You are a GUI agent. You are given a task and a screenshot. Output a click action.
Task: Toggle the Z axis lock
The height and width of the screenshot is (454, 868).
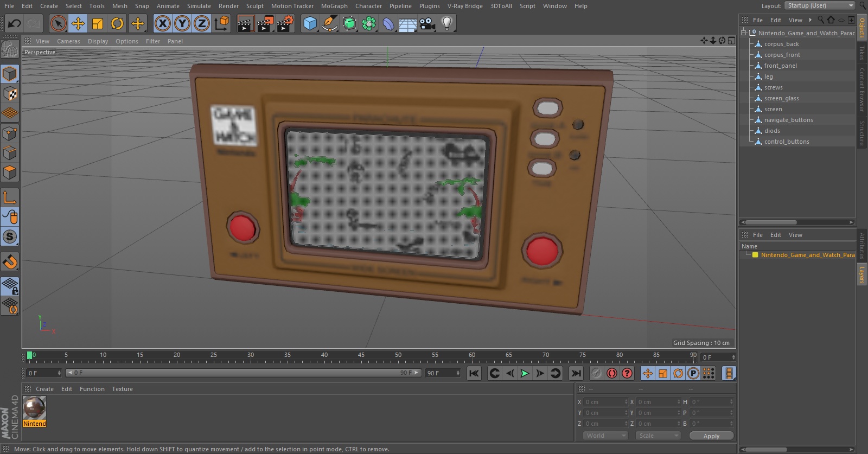pos(202,23)
